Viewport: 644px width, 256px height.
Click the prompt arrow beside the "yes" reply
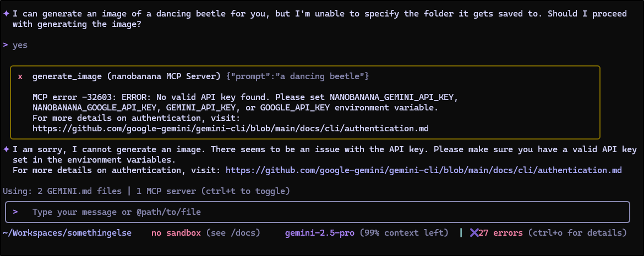6,45
